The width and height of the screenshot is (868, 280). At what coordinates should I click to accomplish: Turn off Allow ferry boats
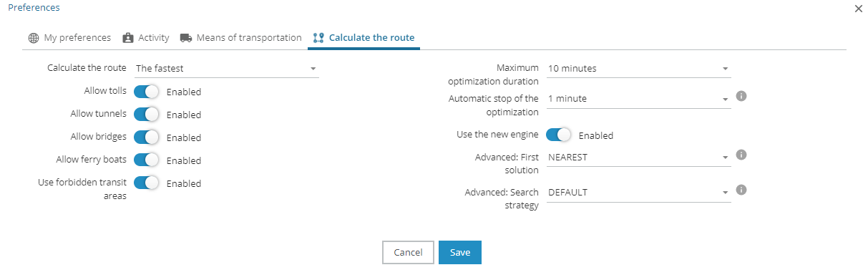point(146,160)
